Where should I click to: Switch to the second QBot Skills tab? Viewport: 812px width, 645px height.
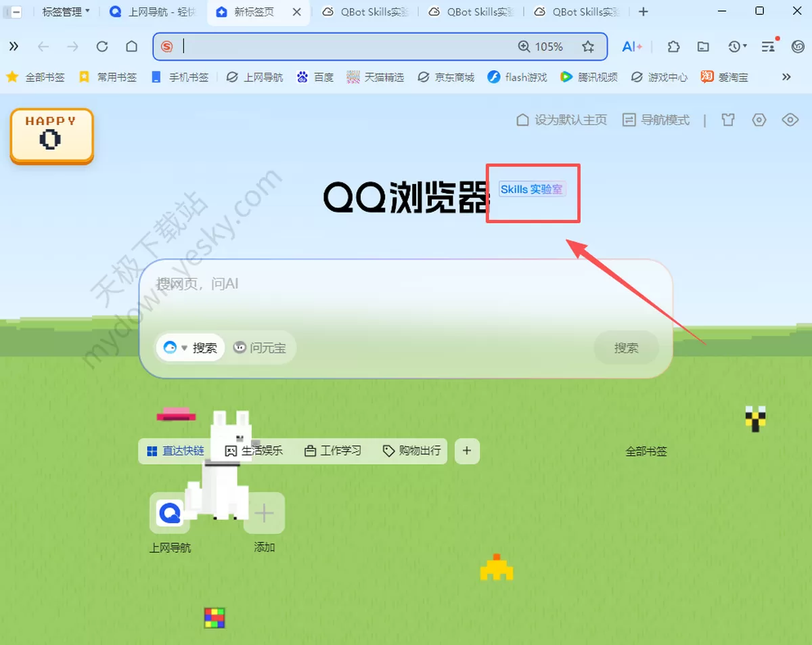472,12
